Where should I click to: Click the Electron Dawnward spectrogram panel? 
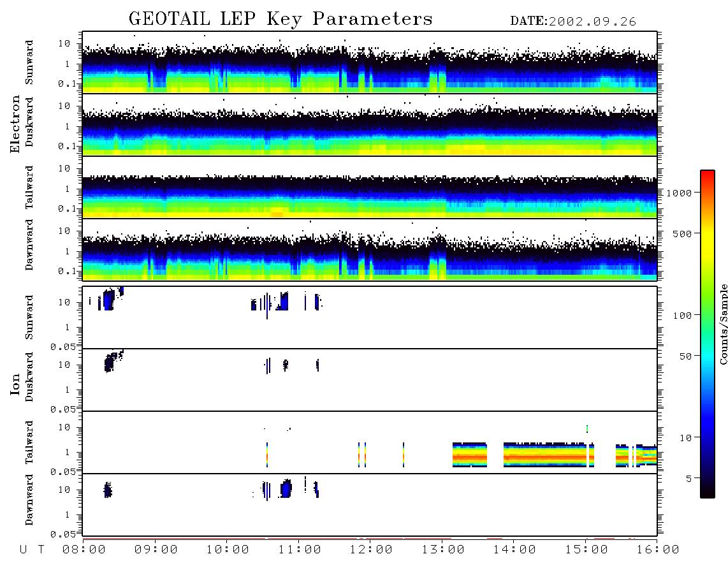(x=370, y=250)
